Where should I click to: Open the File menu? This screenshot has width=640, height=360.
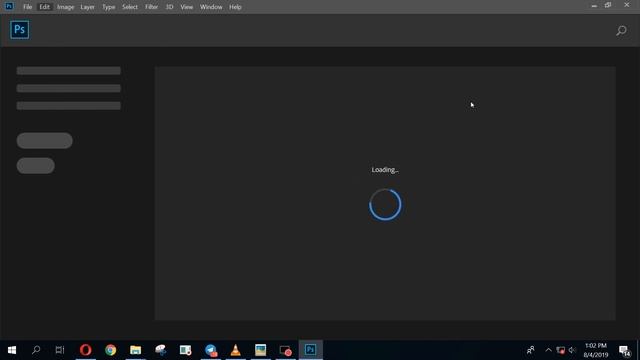tap(27, 7)
